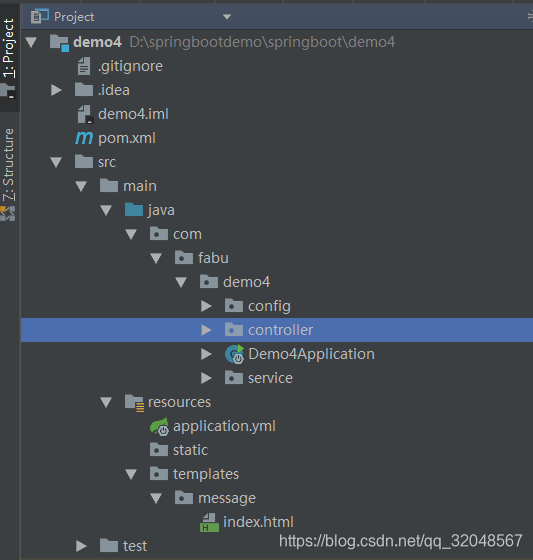Click the demo4 package icon under fabu

point(209,282)
